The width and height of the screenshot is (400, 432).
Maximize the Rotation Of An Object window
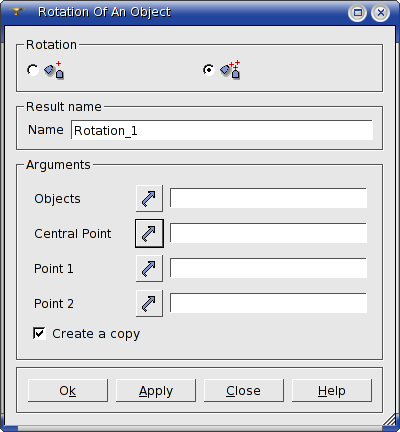click(358, 13)
